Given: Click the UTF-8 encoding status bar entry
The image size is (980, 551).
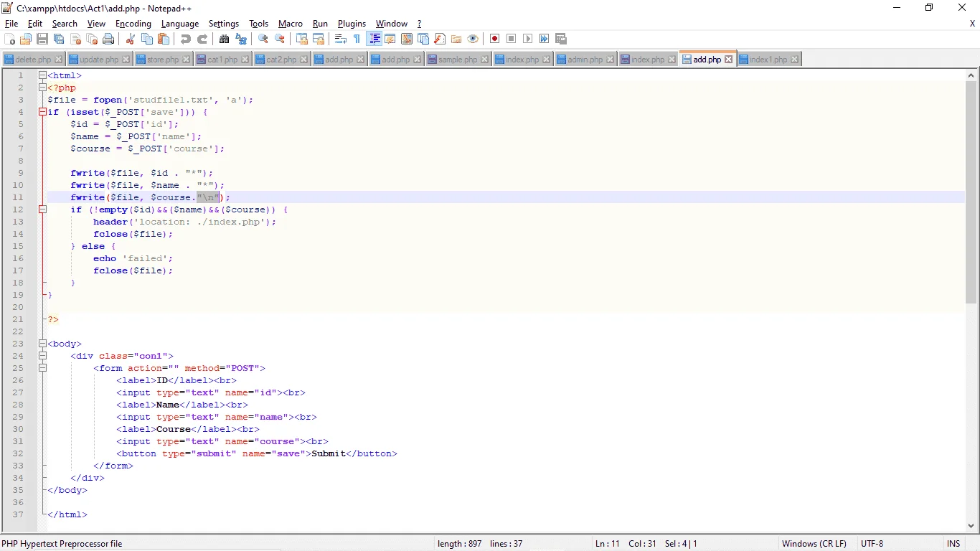Looking at the screenshot, I should click(x=872, y=544).
